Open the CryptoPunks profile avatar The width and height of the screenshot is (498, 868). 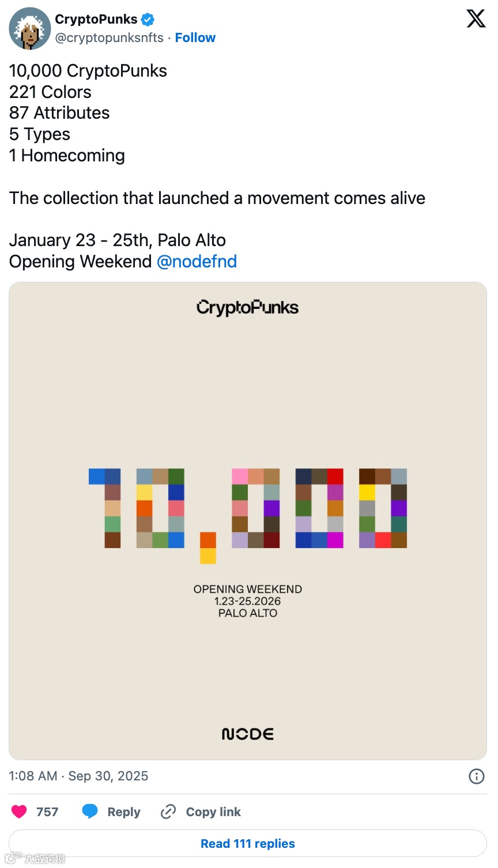tap(30, 28)
